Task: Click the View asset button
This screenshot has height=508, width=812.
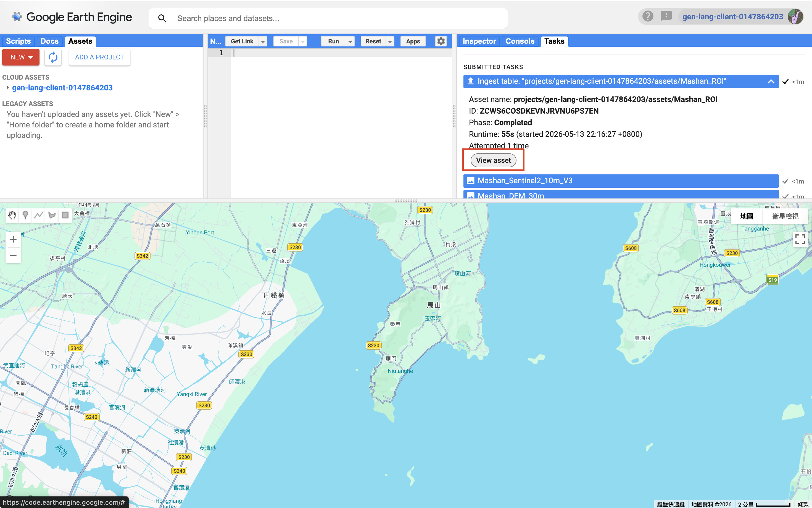Action: coord(493,160)
